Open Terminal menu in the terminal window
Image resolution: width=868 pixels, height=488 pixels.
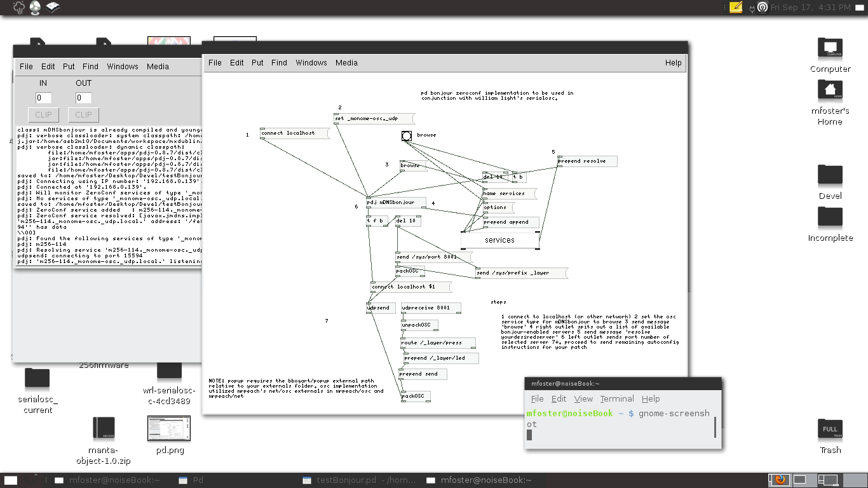click(616, 398)
